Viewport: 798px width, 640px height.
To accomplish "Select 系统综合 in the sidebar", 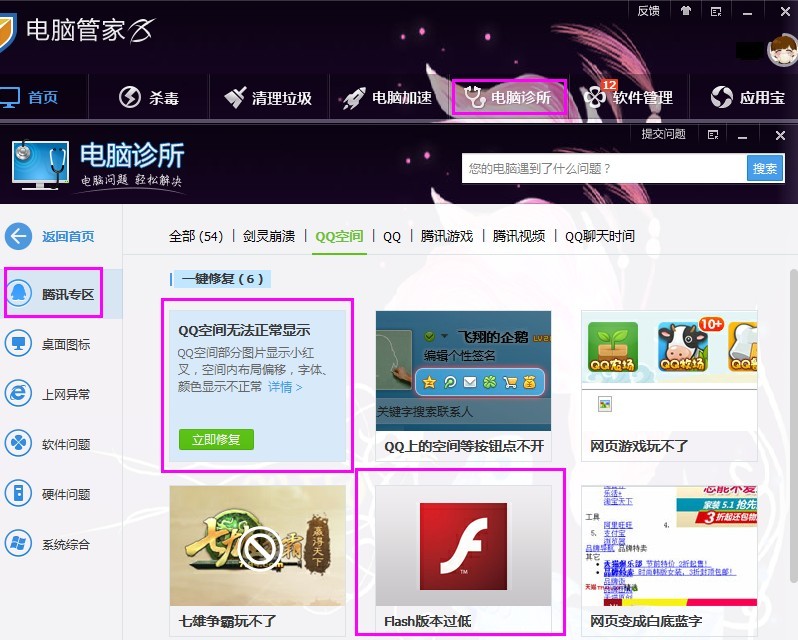I will click(47, 544).
